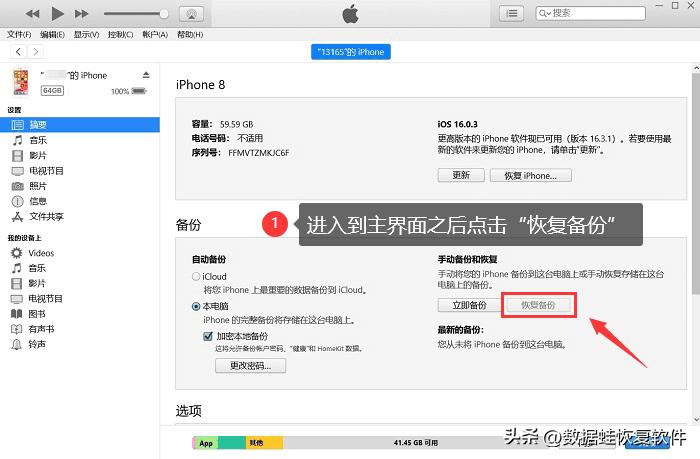Click the 恢复备份 button
The width and height of the screenshot is (700, 459).
(538, 305)
